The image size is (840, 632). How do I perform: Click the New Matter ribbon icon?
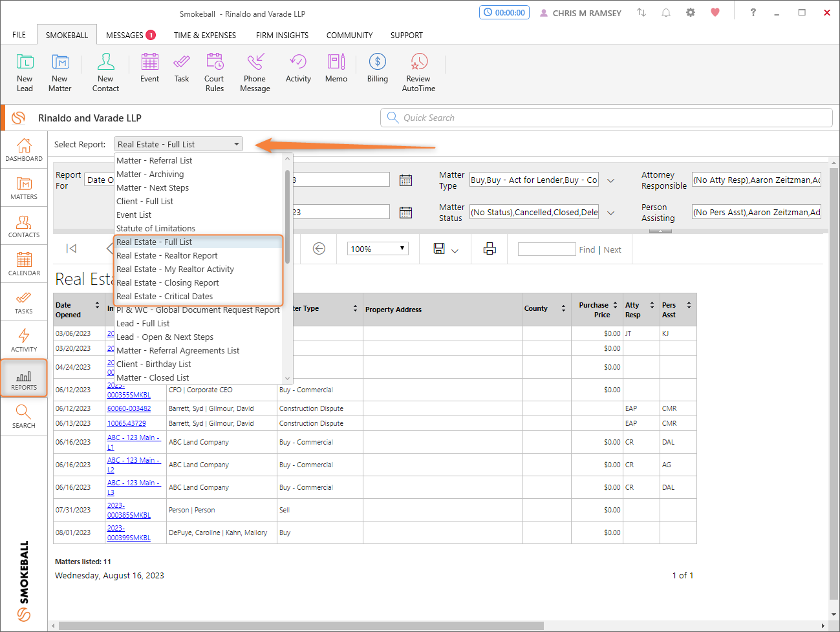click(x=60, y=72)
